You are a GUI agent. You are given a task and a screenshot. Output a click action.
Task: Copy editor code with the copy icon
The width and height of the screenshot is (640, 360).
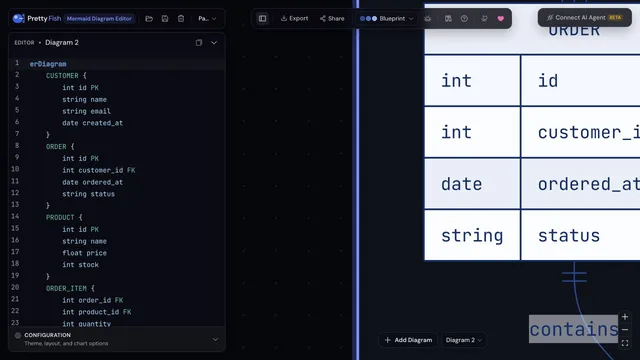[199, 42]
